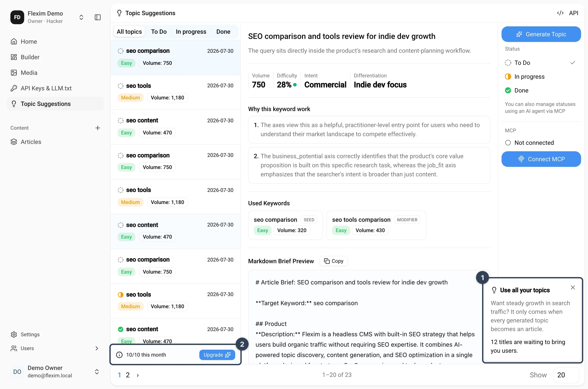The height and width of the screenshot is (389, 588).
Task: Add new content with plus icon
Action: [x=97, y=128]
